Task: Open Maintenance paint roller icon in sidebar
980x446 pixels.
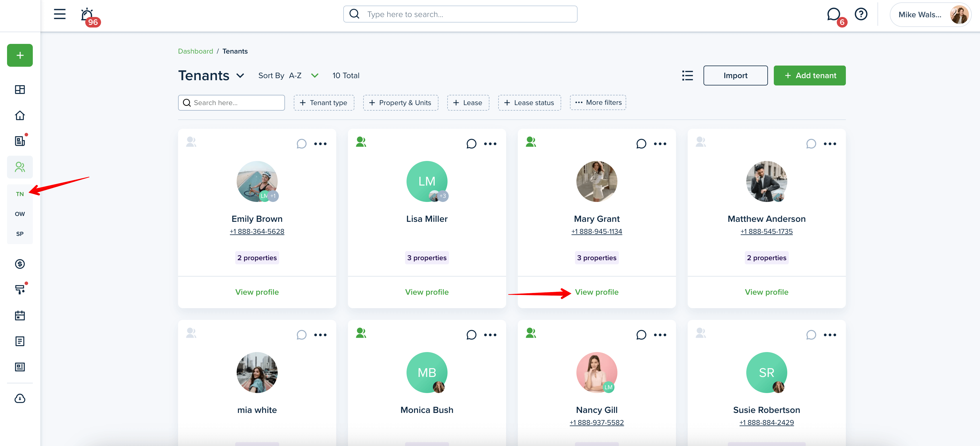Action: click(20, 289)
